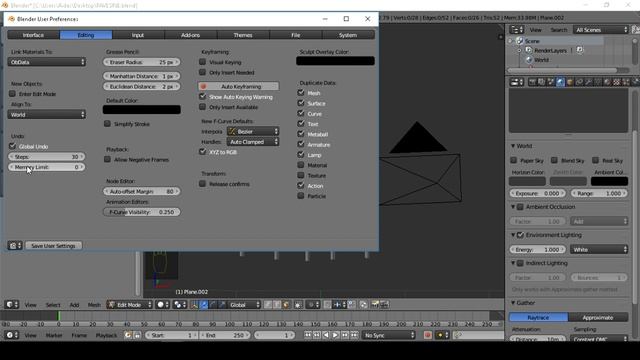This screenshot has width=640, height=360.
Task: Click the Auto Keyframing record icon
Action: click(203, 87)
